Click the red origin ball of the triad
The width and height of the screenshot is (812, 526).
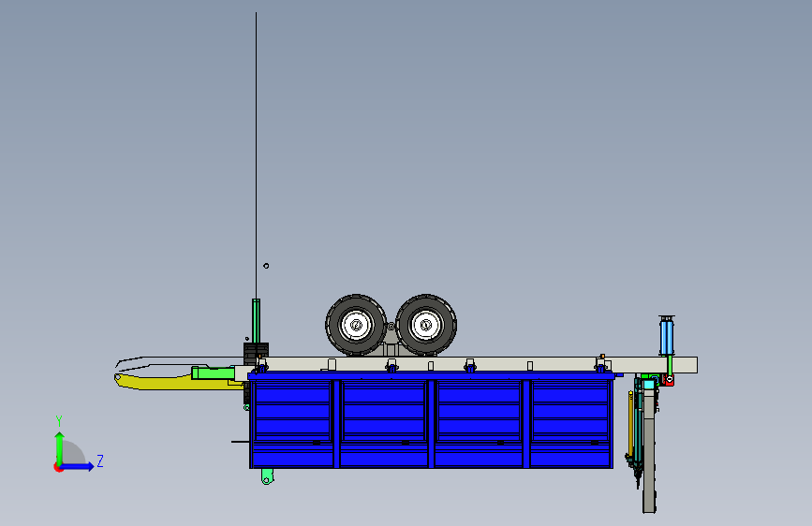[x=58, y=467]
